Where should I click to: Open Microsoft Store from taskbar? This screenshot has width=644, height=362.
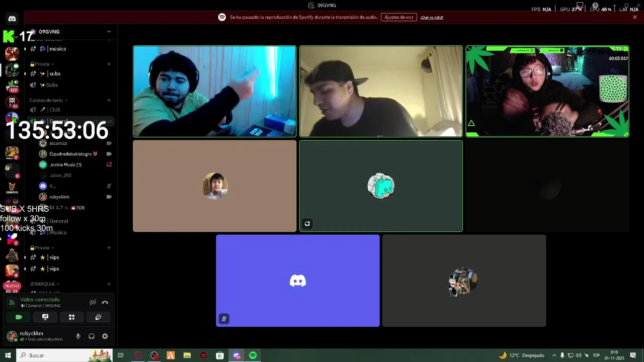click(220, 355)
